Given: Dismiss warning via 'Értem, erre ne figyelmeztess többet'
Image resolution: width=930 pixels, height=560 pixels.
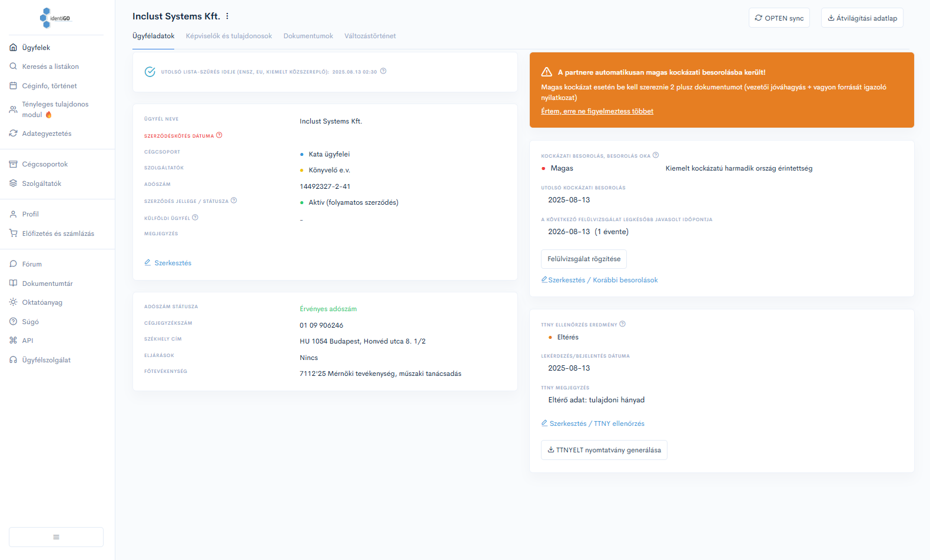Looking at the screenshot, I should point(597,111).
